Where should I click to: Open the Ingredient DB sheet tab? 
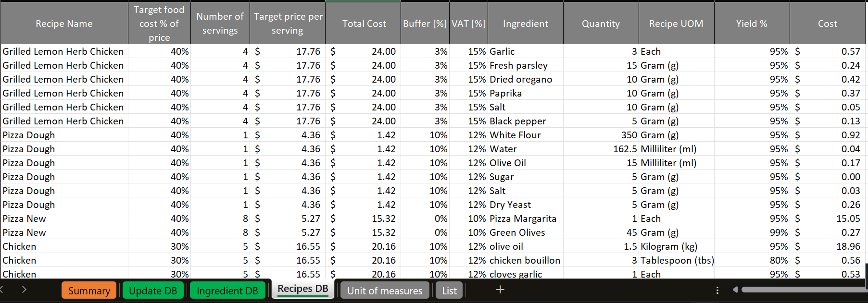227,291
